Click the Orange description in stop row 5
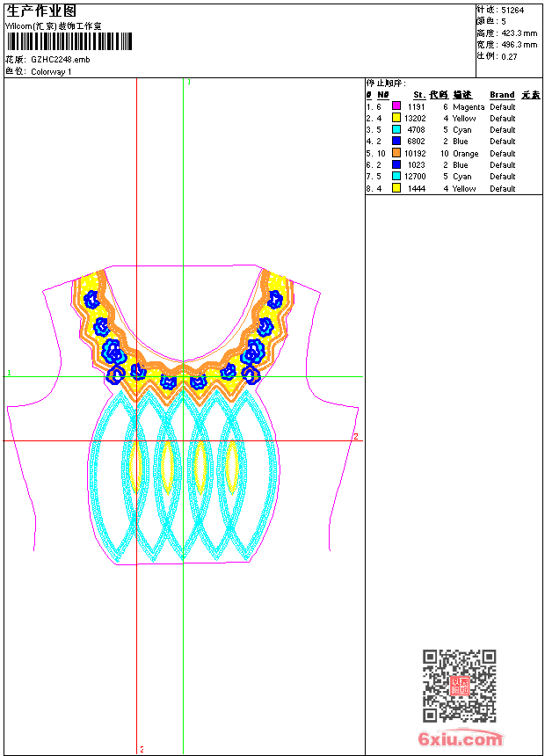545x756 pixels. point(466,154)
